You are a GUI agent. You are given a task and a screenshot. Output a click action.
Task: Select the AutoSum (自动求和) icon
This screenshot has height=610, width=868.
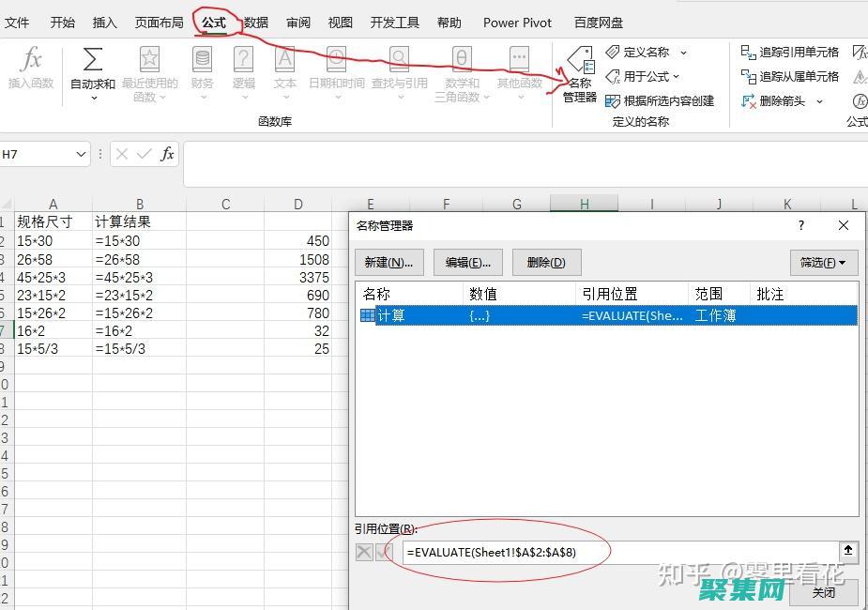[91, 66]
